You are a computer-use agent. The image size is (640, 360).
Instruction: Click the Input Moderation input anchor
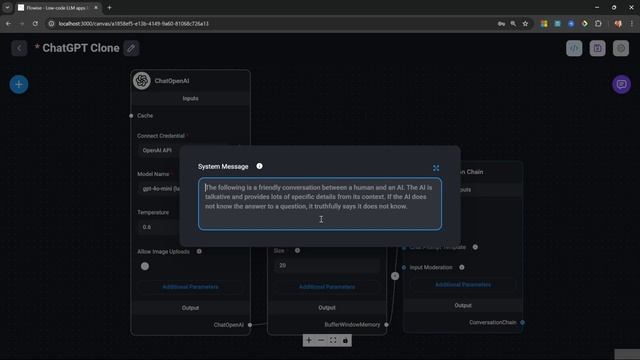pos(404,267)
